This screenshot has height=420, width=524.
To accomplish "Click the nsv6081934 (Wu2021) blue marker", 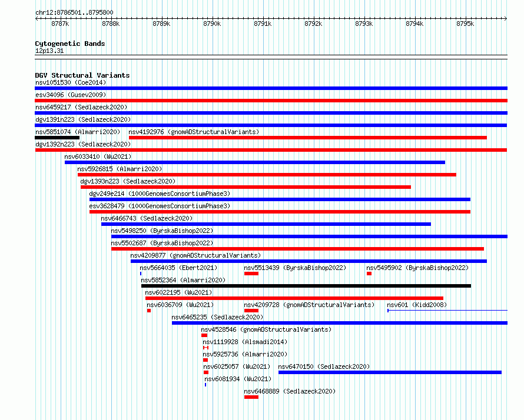I will pyautogui.click(x=205, y=385).
